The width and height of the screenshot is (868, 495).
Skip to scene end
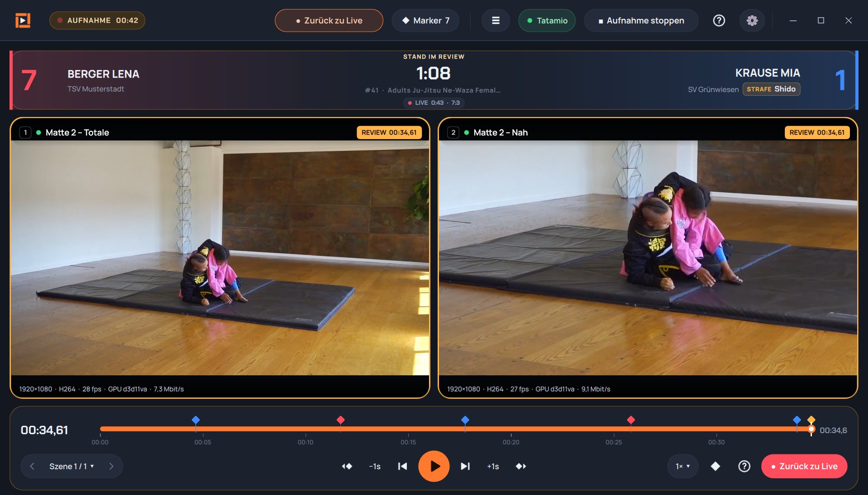pos(465,466)
